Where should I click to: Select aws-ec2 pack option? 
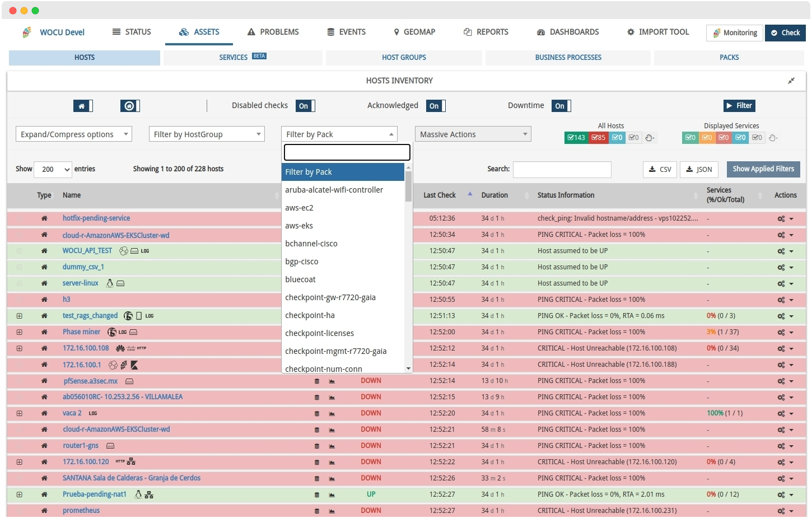click(343, 208)
